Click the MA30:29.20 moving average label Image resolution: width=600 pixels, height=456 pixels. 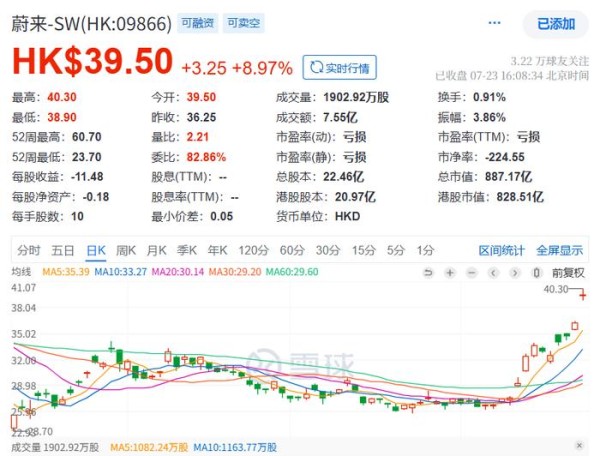tap(235, 272)
